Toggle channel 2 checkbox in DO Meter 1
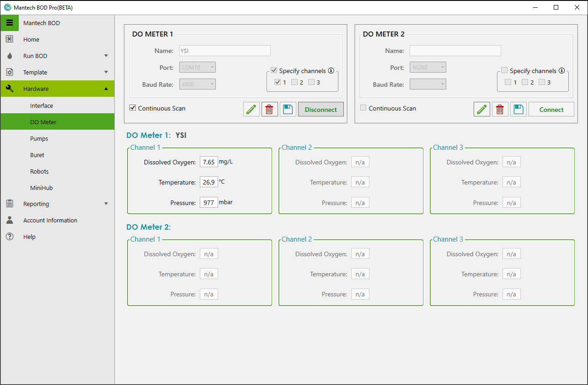Image resolution: width=588 pixels, height=385 pixels. click(x=294, y=82)
